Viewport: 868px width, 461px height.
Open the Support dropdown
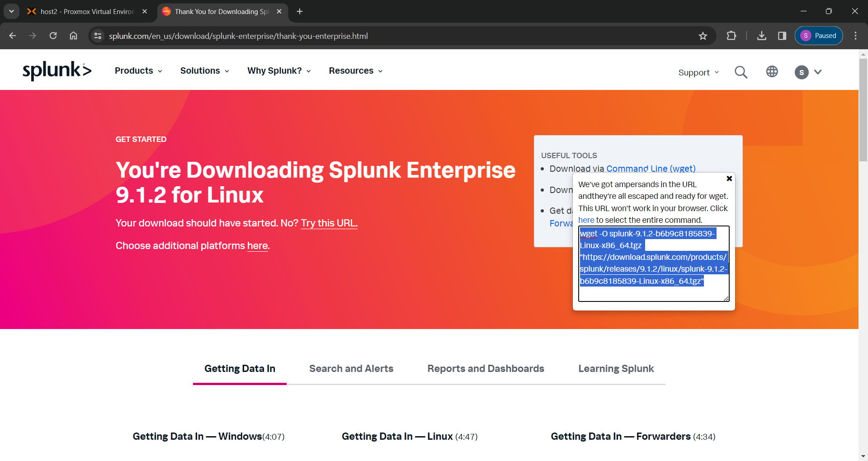(x=698, y=72)
